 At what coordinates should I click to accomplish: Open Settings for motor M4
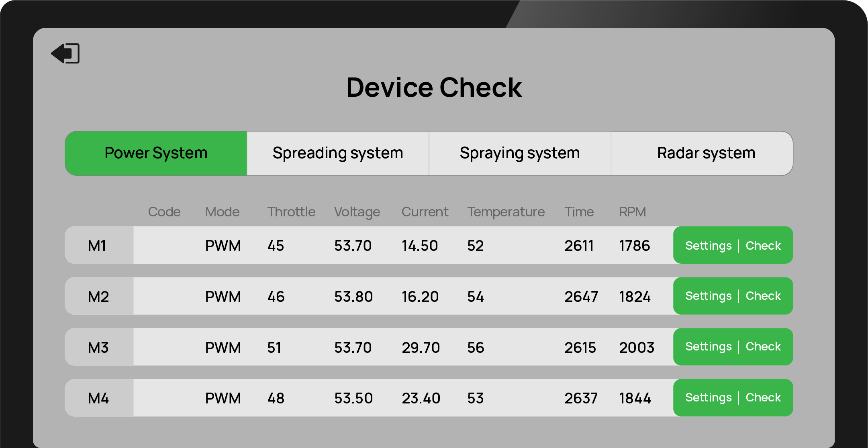(x=708, y=398)
